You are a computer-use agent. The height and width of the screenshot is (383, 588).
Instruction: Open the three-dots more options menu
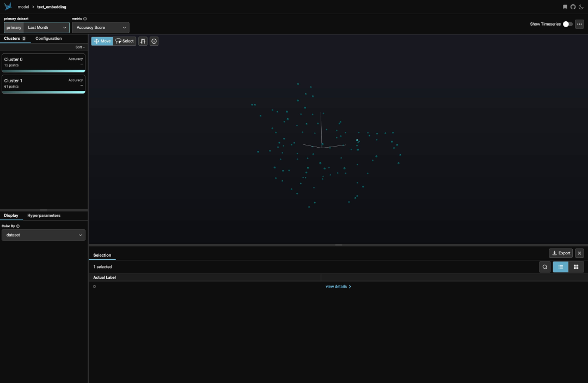pos(579,24)
